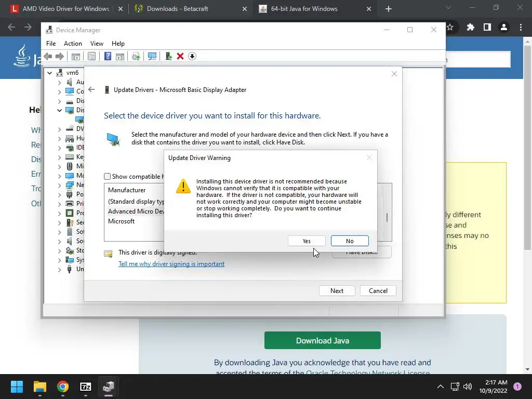This screenshot has width=532, height=399.
Task: Click Show/Hide Action Pane toolbar icon
Action: click(120, 56)
